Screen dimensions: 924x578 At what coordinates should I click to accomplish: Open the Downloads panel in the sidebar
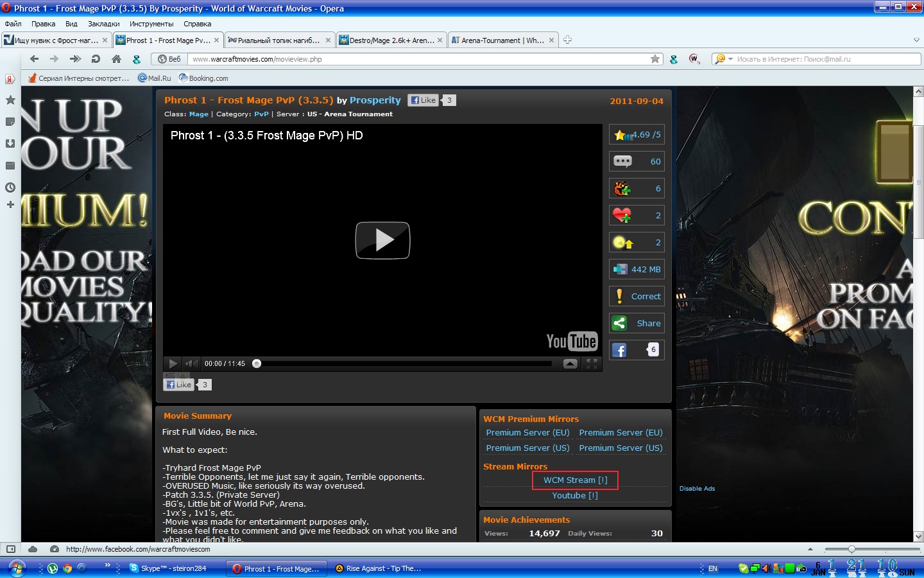tap(10, 144)
